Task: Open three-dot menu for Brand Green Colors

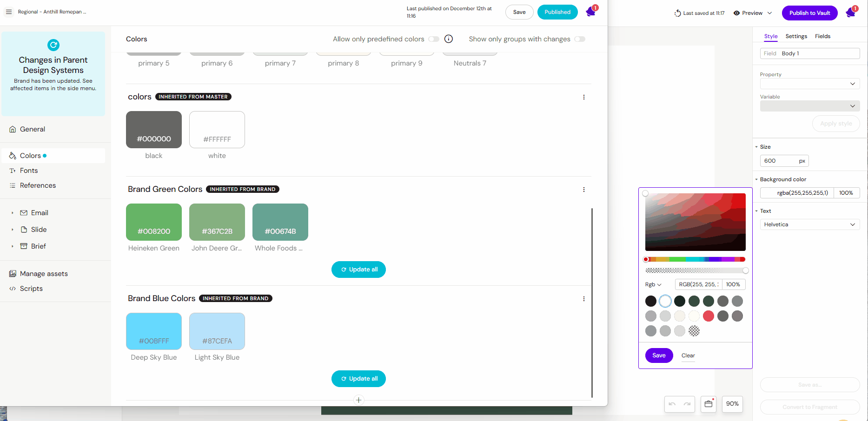Action: tap(584, 190)
